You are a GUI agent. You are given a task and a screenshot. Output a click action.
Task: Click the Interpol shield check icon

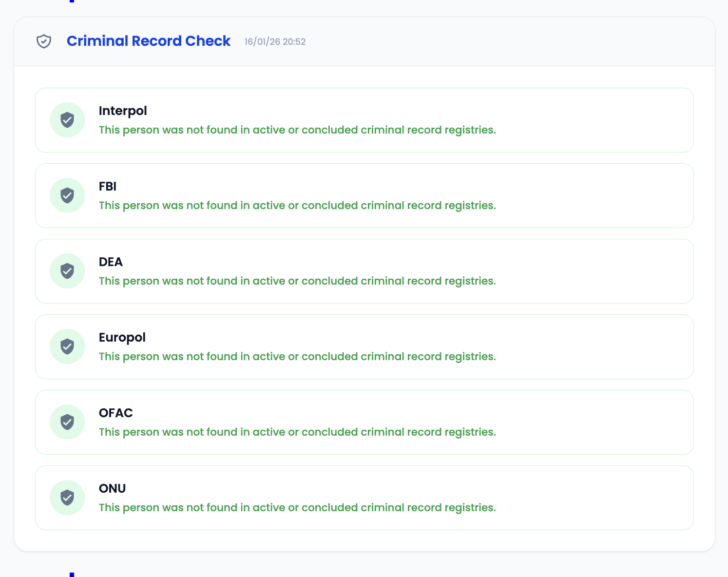pyautogui.click(x=67, y=120)
